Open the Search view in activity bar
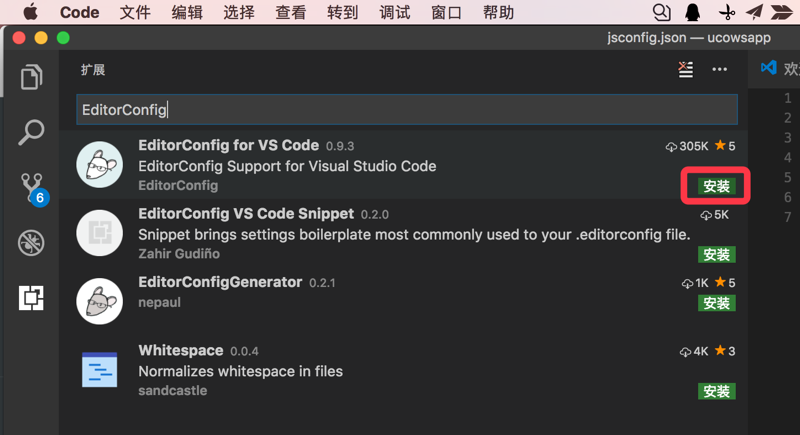Image resolution: width=800 pixels, height=435 pixels. 32,131
